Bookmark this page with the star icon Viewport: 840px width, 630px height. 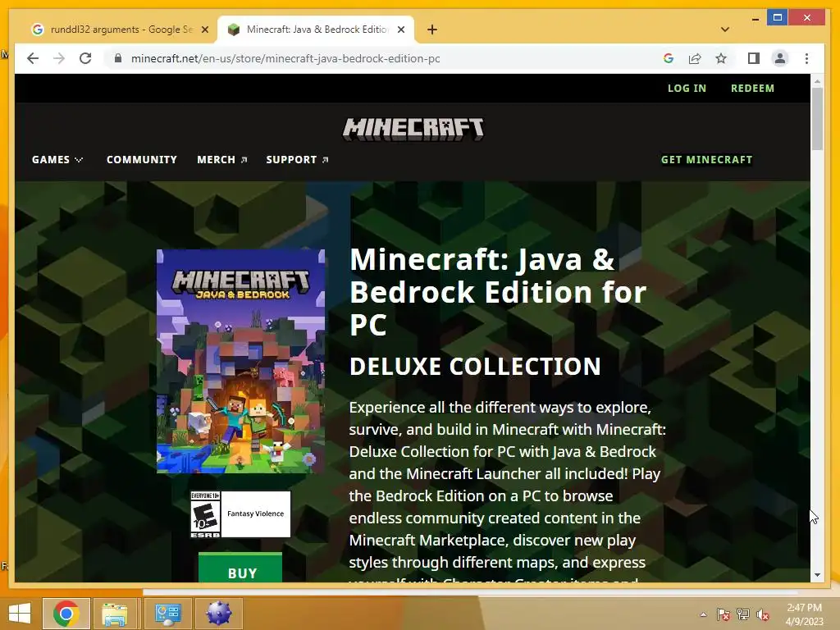coord(721,58)
